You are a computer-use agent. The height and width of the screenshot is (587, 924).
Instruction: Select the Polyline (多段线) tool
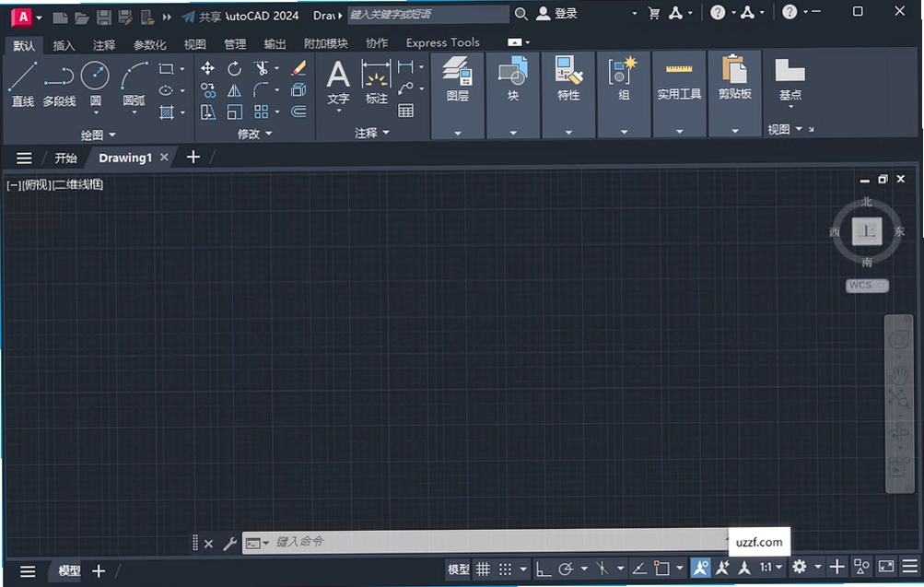coord(59,84)
